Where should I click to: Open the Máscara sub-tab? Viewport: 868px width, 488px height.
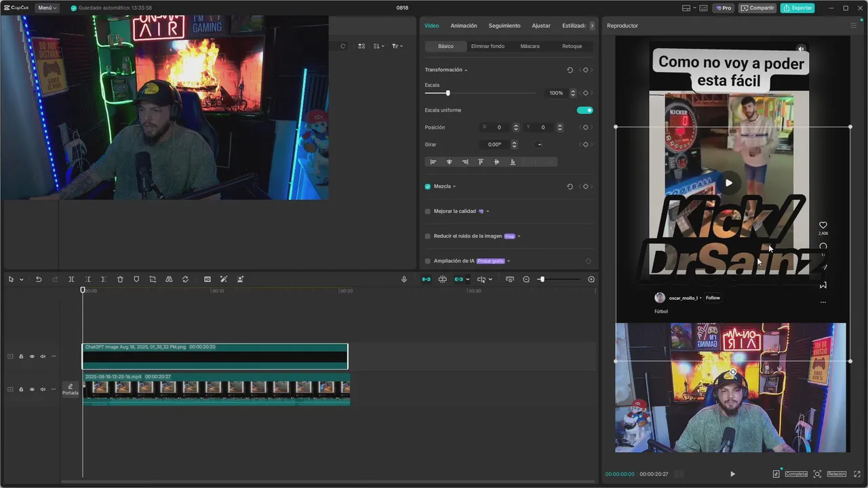tap(530, 46)
